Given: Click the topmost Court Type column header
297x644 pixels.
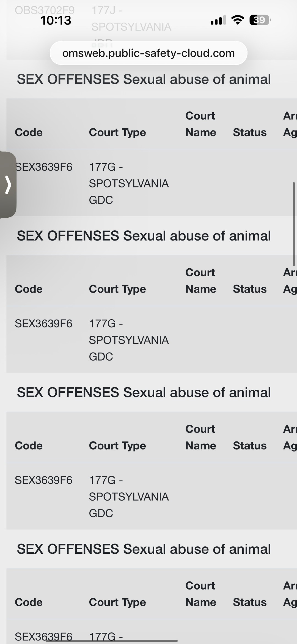Looking at the screenshot, I should click(x=117, y=132).
